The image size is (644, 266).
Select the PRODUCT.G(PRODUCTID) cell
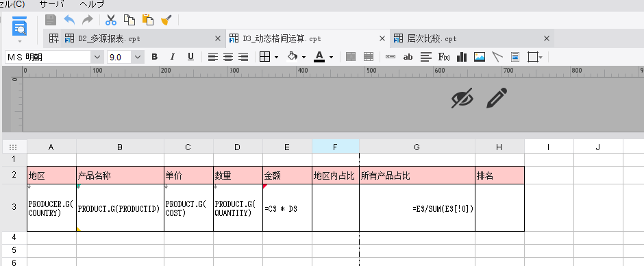point(120,208)
